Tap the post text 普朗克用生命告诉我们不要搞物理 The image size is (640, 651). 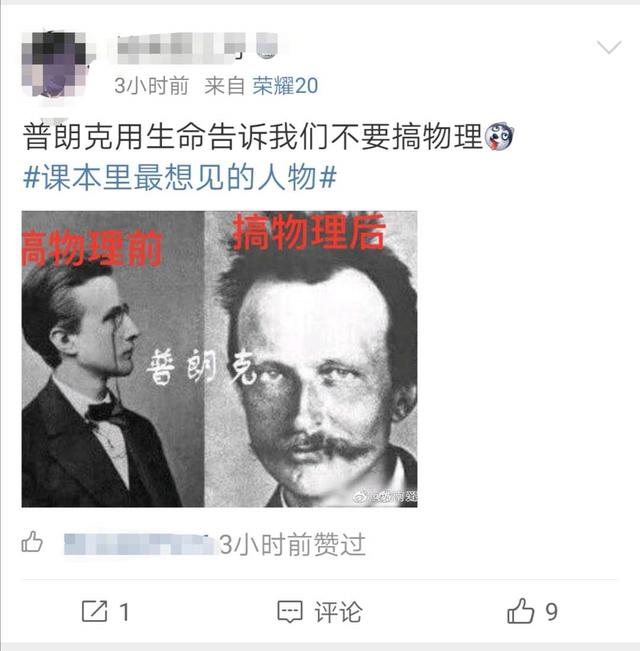(253, 137)
